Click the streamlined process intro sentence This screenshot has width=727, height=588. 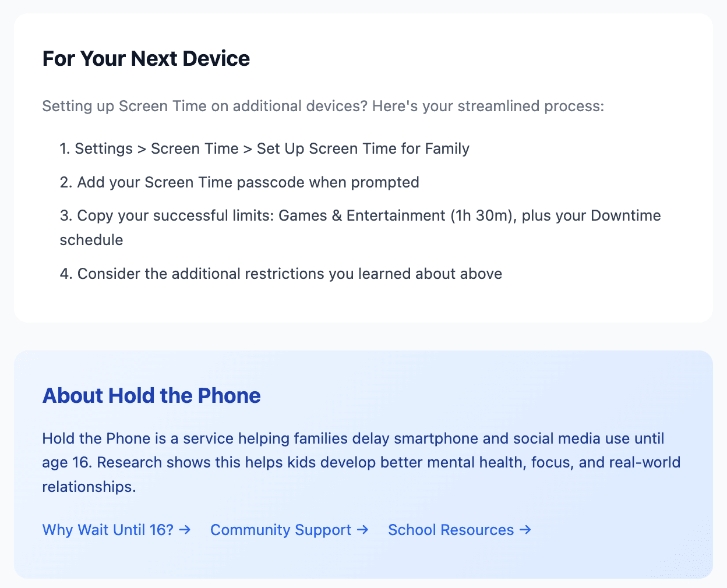tap(323, 106)
